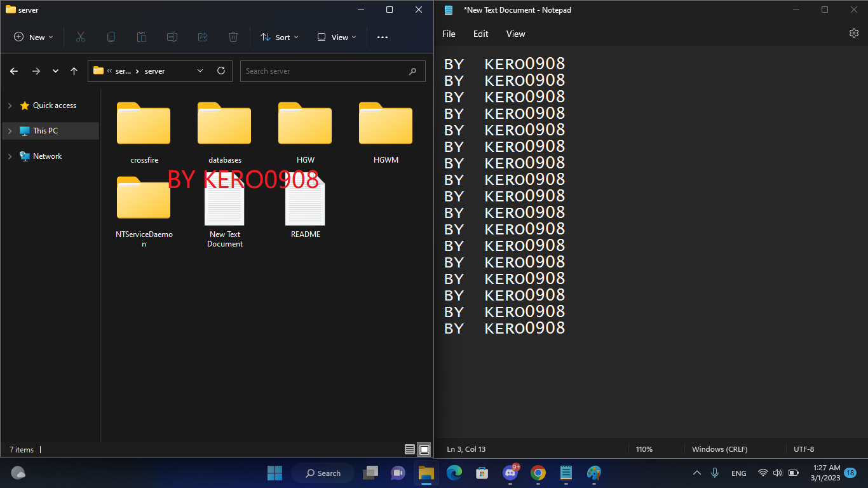Open Notepad settings via the gear icon

coord(853,32)
